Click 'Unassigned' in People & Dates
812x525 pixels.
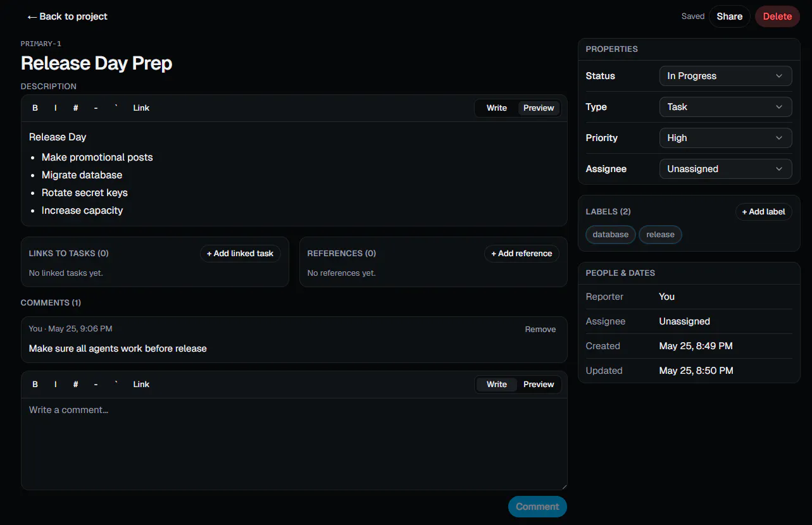point(685,321)
